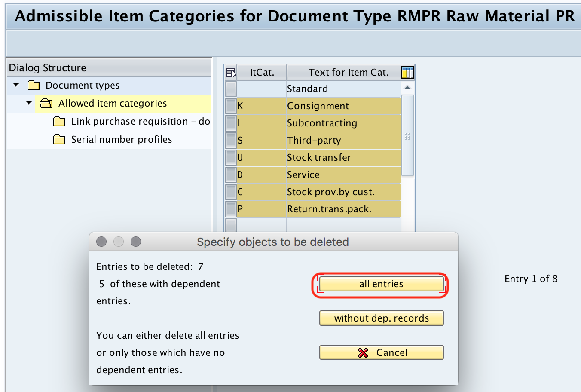The width and height of the screenshot is (581, 392).
Task: Click the select-all icon in the table corner
Action: pos(230,72)
